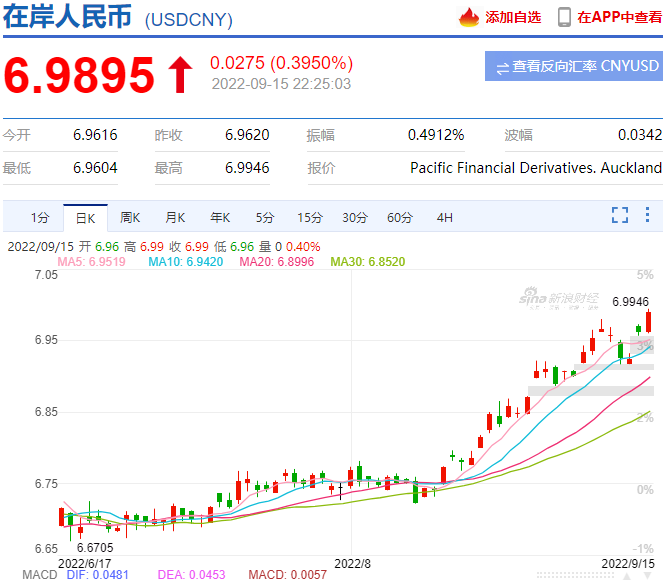This screenshot has height=582, width=667.
Task: Click the 添加自选 link
Action: point(513,17)
